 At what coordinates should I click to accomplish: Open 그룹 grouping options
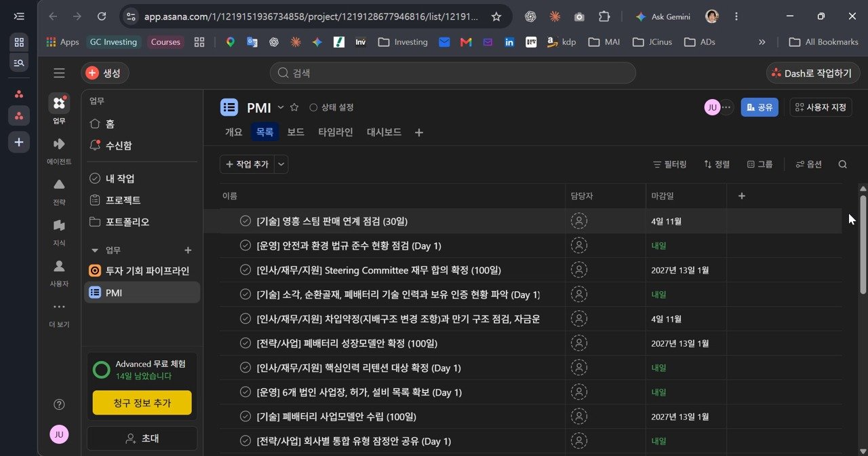[759, 164]
